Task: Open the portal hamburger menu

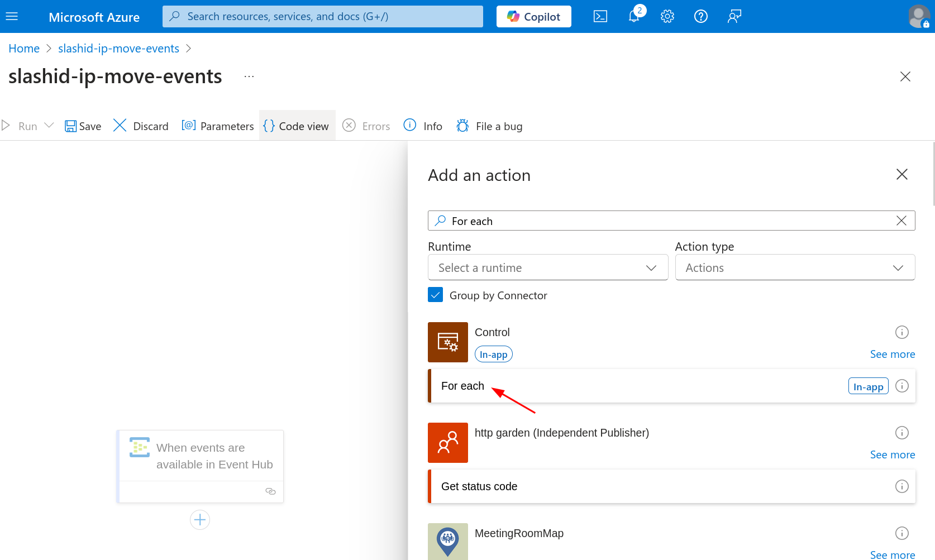Action: (12, 17)
